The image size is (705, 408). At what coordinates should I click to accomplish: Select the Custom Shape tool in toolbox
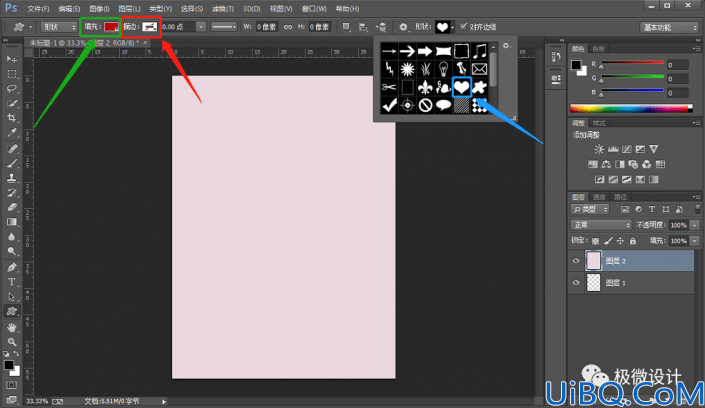[12, 311]
